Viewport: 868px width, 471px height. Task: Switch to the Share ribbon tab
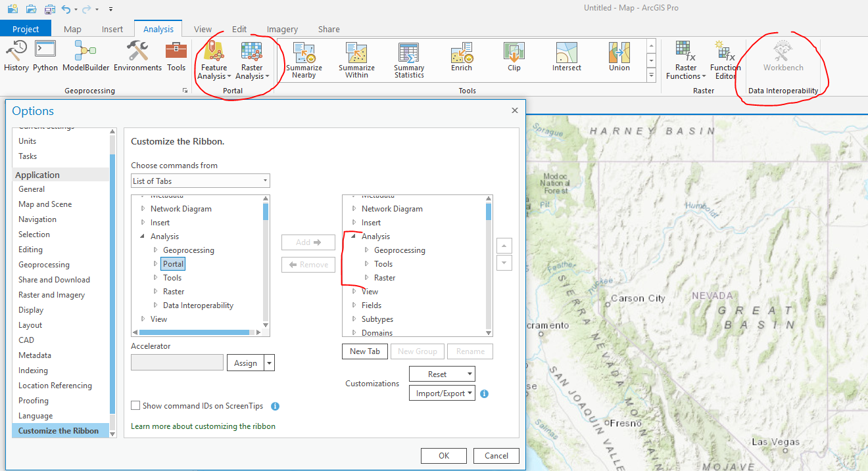pos(329,29)
